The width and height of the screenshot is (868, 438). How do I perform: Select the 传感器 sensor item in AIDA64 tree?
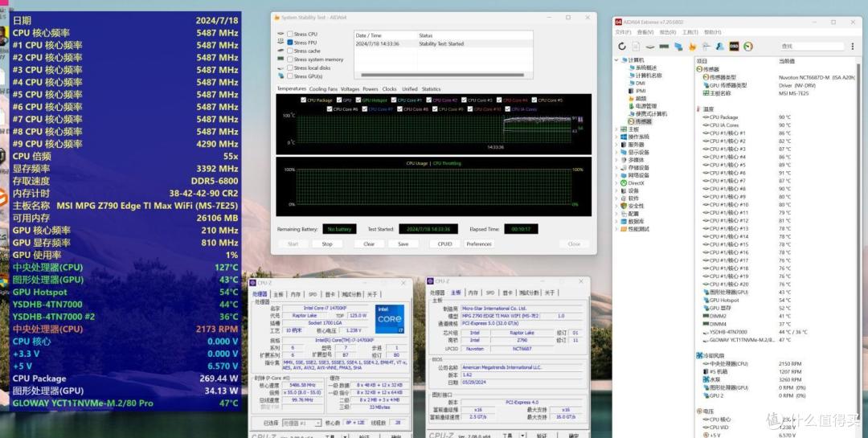tap(640, 121)
